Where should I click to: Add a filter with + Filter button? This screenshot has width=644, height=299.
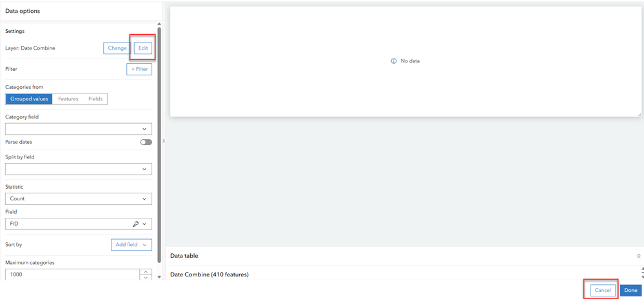coord(139,69)
